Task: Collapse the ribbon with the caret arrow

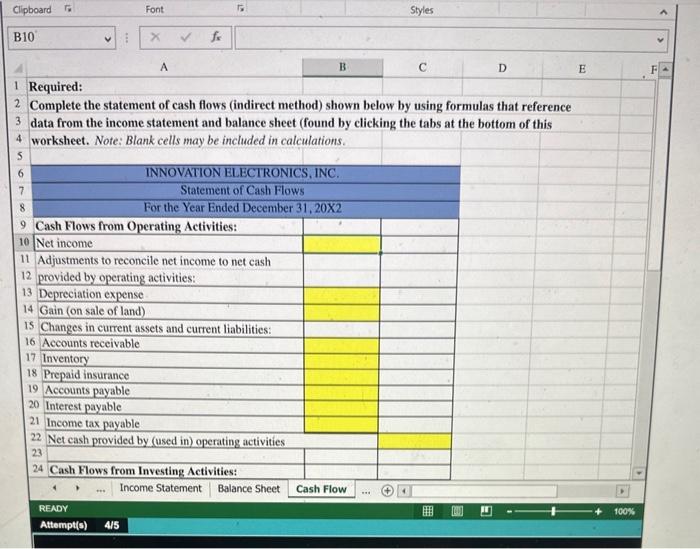Action: click(664, 12)
